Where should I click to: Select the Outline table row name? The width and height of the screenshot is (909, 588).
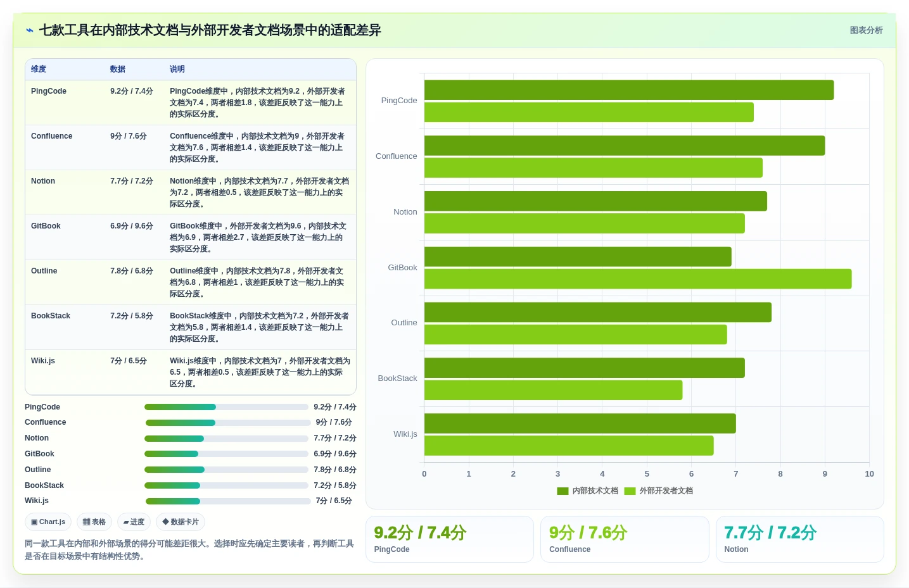pyautogui.click(x=44, y=271)
